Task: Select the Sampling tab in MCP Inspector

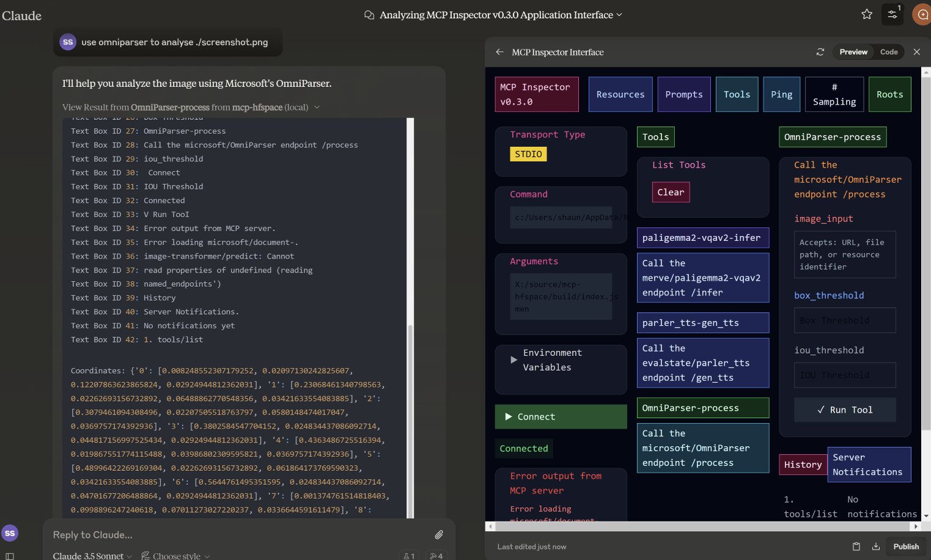Action: [x=834, y=94]
